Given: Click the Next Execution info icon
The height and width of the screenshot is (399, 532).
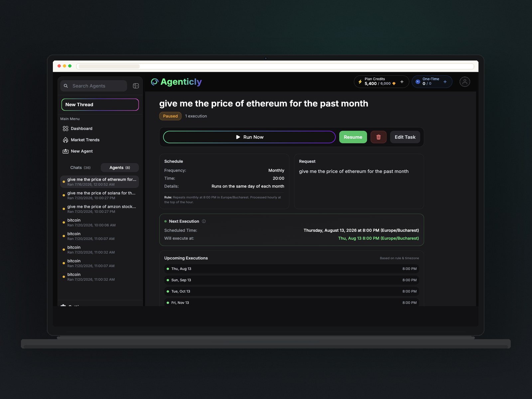Looking at the screenshot, I should (x=204, y=221).
